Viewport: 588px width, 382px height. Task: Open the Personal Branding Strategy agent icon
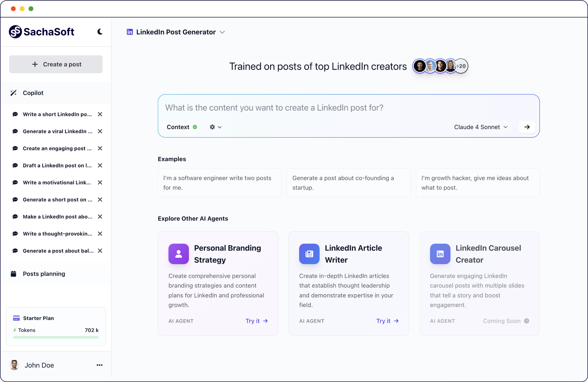click(178, 254)
